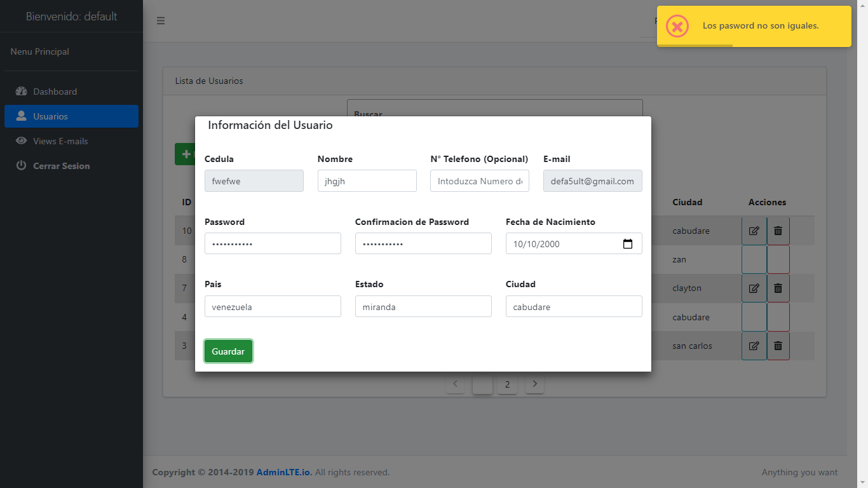Select Cerrar Sesion to log out
This screenshot has width=868, height=488.
tap(71, 166)
